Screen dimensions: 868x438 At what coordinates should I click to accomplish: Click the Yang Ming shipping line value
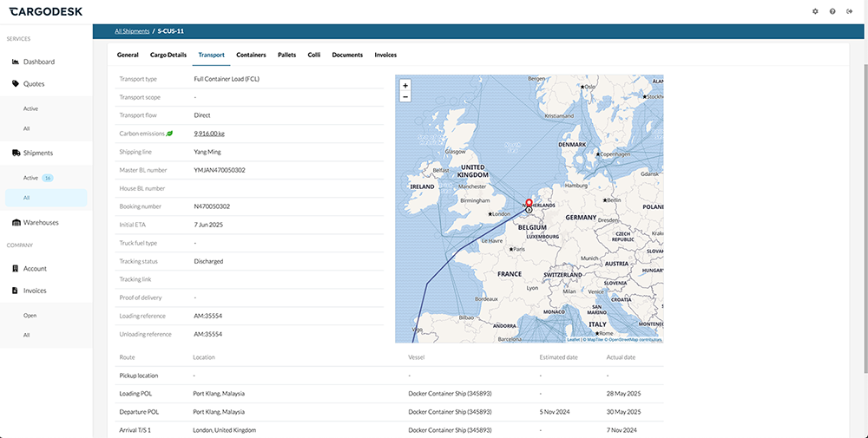click(207, 152)
